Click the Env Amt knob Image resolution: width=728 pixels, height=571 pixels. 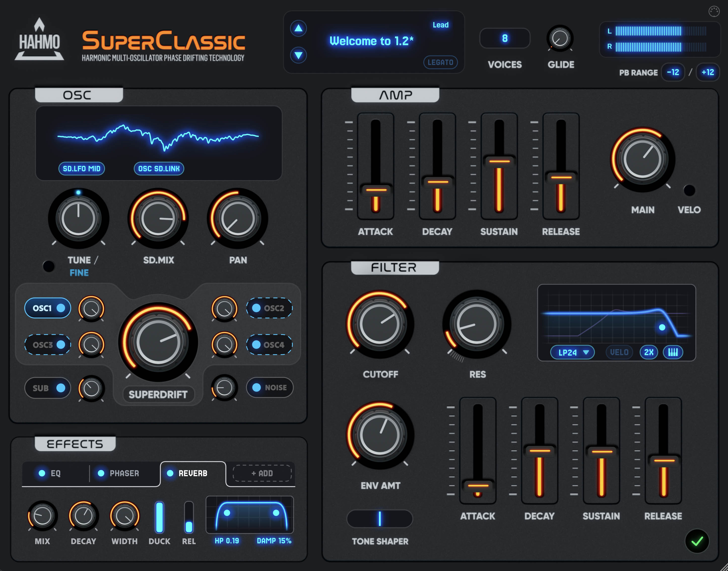pos(380,435)
